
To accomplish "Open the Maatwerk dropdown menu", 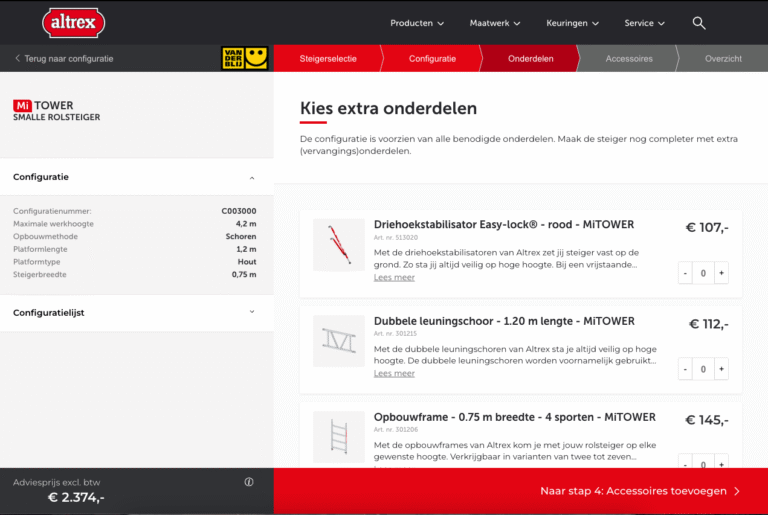I will coord(495,23).
